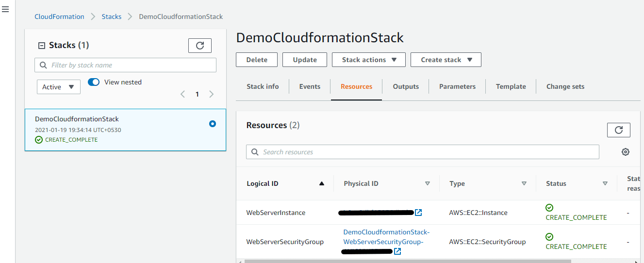The height and width of the screenshot is (263, 644).
Task: Refresh the Resources table
Action: click(x=618, y=130)
